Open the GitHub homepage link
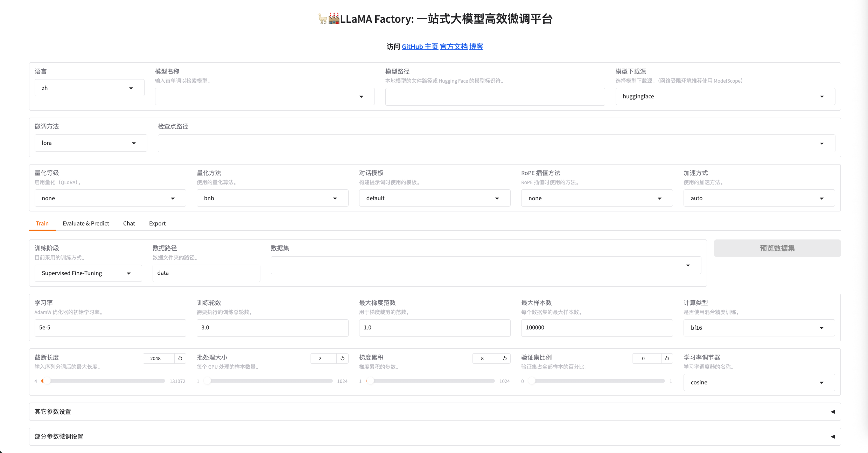This screenshot has height=453, width=868. 420,47
